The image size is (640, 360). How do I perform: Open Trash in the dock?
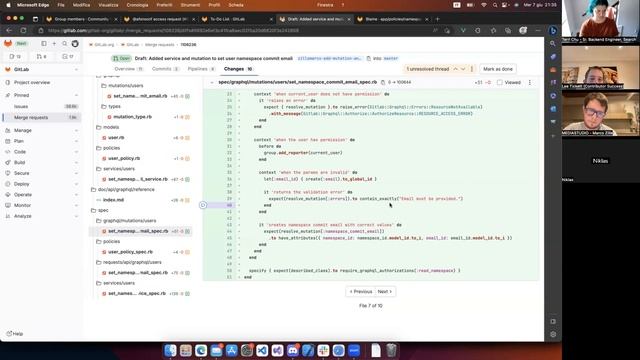(x=391, y=350)
